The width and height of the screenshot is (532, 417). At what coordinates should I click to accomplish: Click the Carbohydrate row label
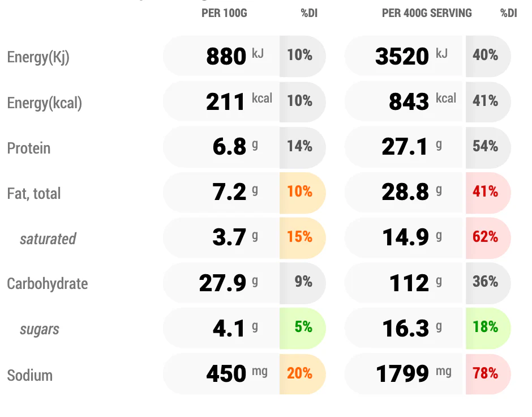pyautogui.click(x=47, y=284)
